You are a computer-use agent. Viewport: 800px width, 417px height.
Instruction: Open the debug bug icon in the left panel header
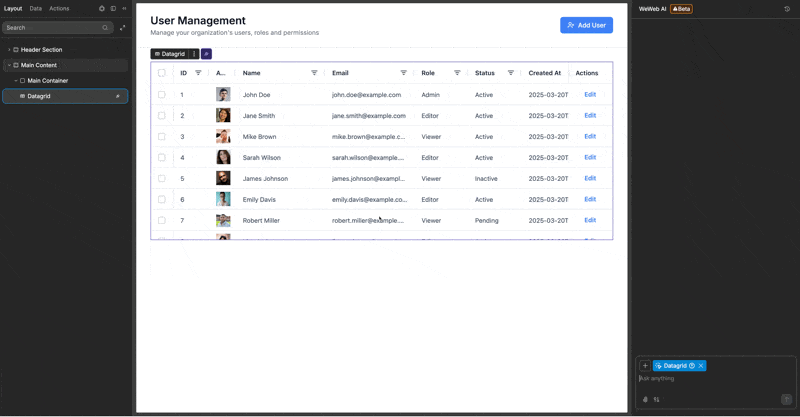point(102,9)
